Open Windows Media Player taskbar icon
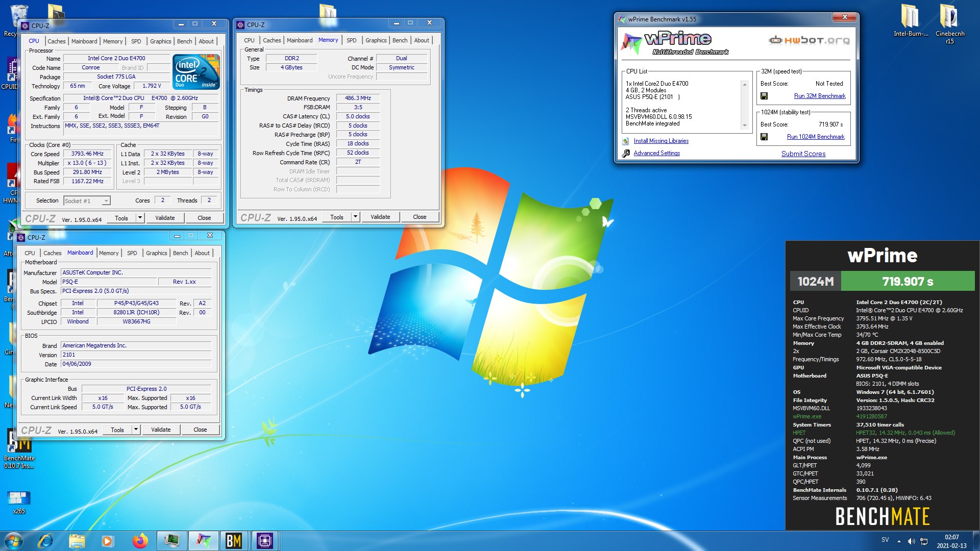Viewport: 980px width, 551px height. 107,541
